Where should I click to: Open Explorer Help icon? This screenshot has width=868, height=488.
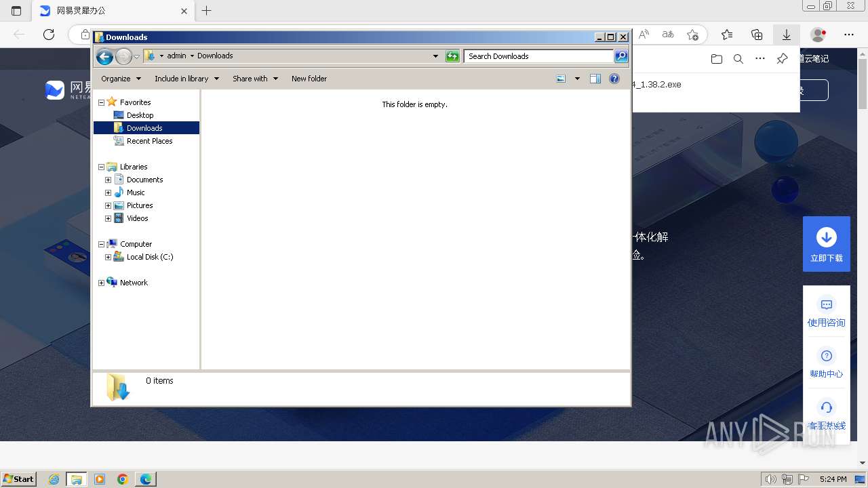(x=614, y=79)
